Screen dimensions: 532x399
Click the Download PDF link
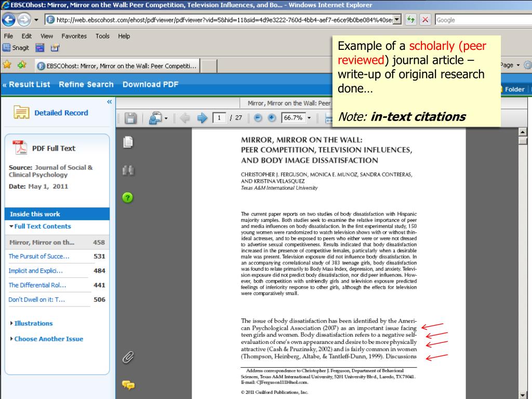pos(150,84)
